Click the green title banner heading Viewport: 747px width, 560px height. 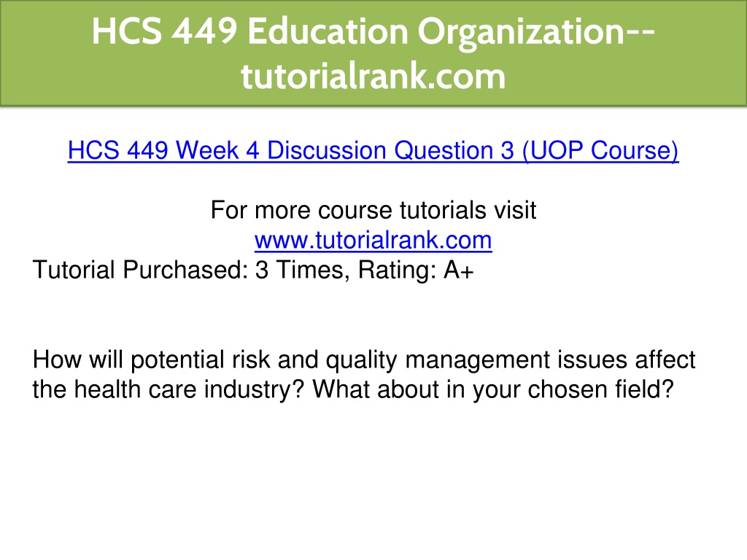(373, 52)
